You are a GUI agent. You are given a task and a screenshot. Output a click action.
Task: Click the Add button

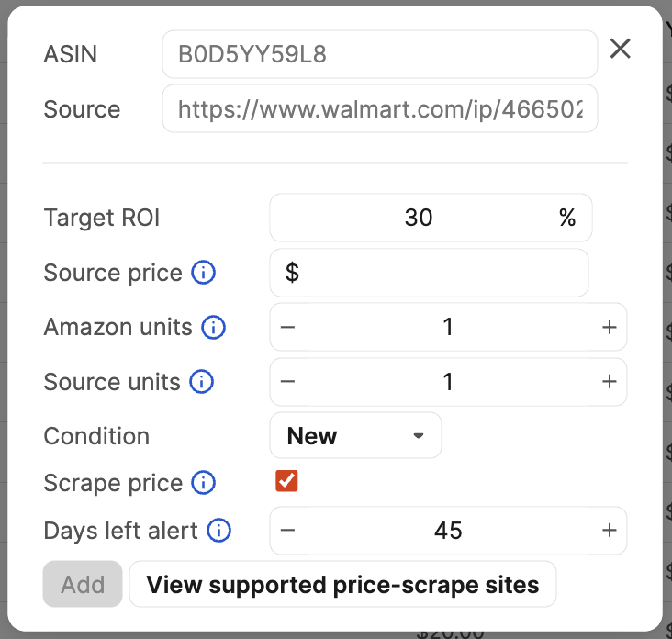[x=83, y=584]
